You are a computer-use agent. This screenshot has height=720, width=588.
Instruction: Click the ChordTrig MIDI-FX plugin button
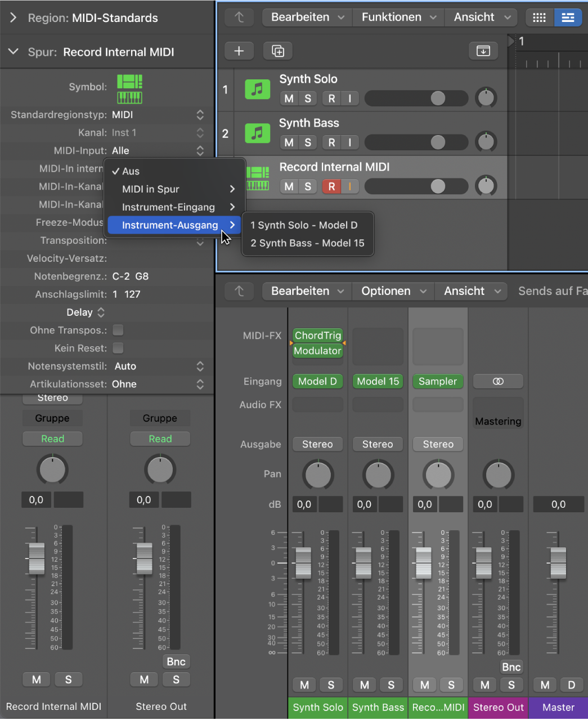point(317,336)
